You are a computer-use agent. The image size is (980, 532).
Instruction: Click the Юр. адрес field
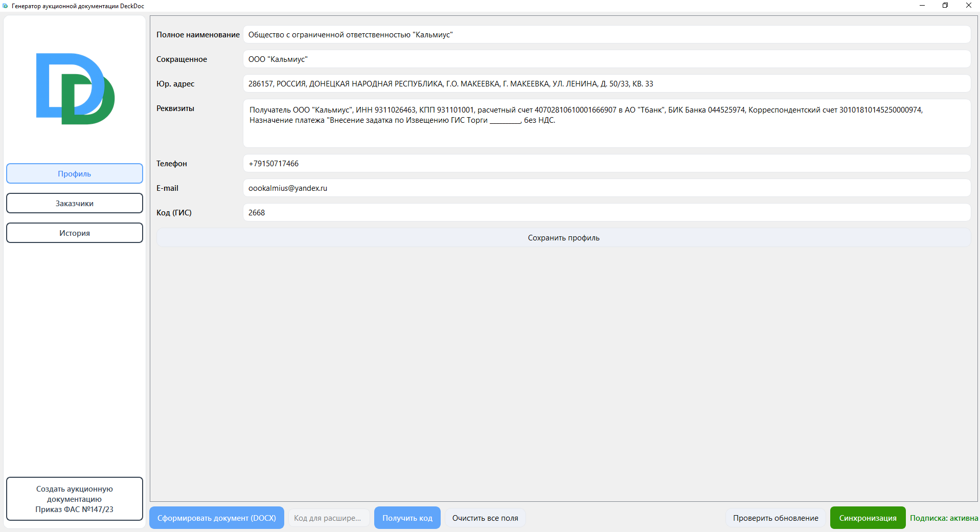[x=562, y=83]
